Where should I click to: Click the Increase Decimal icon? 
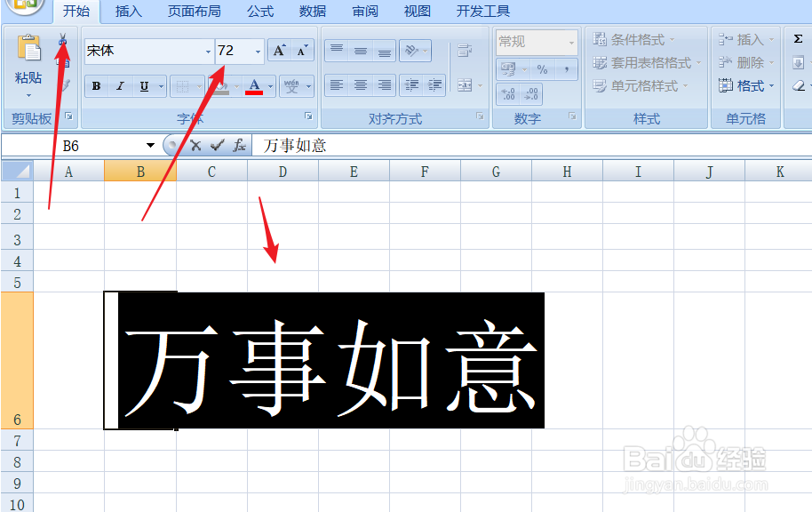coord(506,92)
